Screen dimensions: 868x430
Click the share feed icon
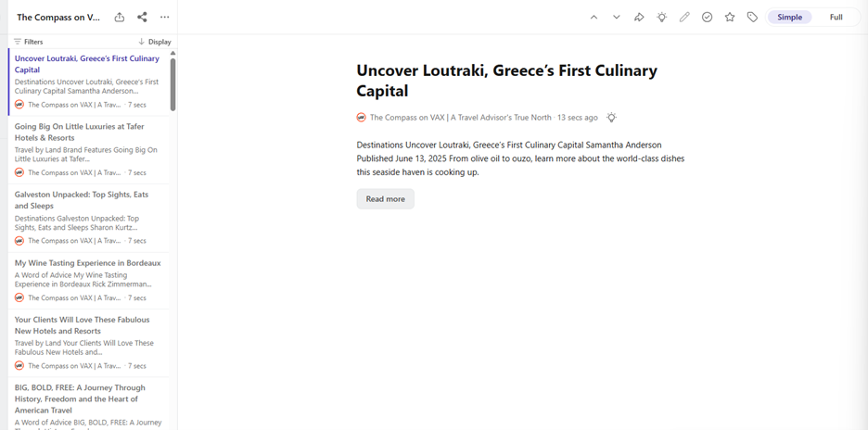[142, 18]
